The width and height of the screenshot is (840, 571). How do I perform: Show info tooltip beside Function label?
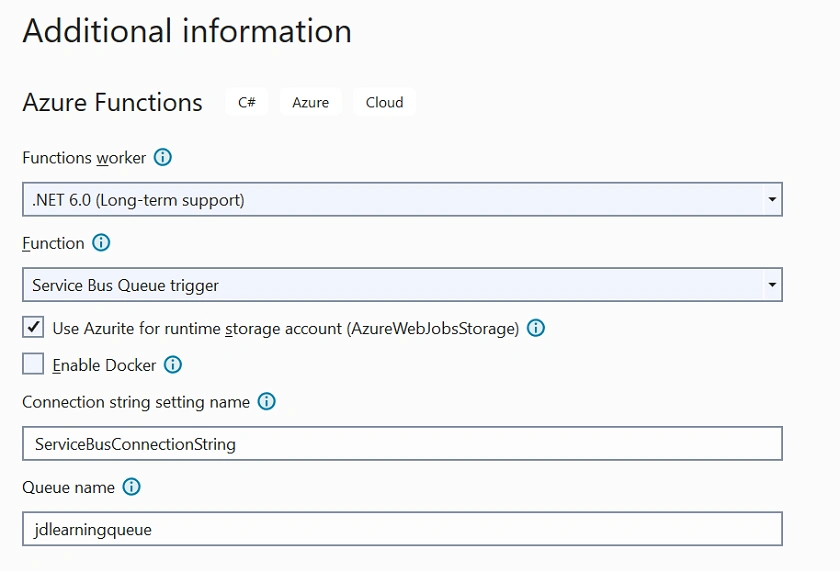[x=101, y=243]
